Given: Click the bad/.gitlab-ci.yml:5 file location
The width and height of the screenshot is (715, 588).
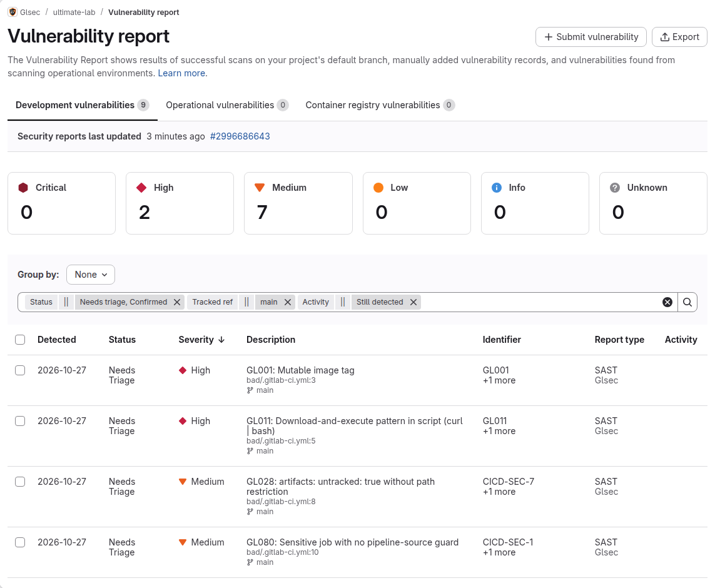Looking at the screenshot, I should click(281, 441).
